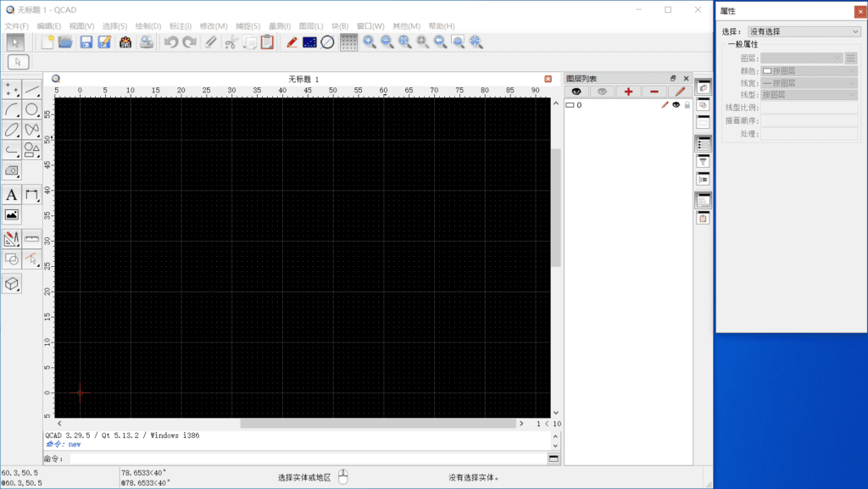Open the Spline drawing tools
Viewport: 868px width, 489px height.
click(x=31, y=130)
